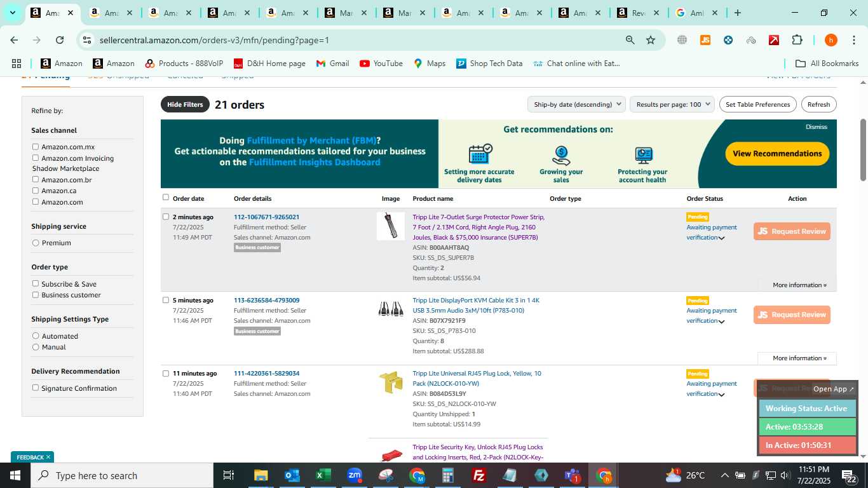
Task: Open the Chrome three-dot menu
Action: point(853,40)
